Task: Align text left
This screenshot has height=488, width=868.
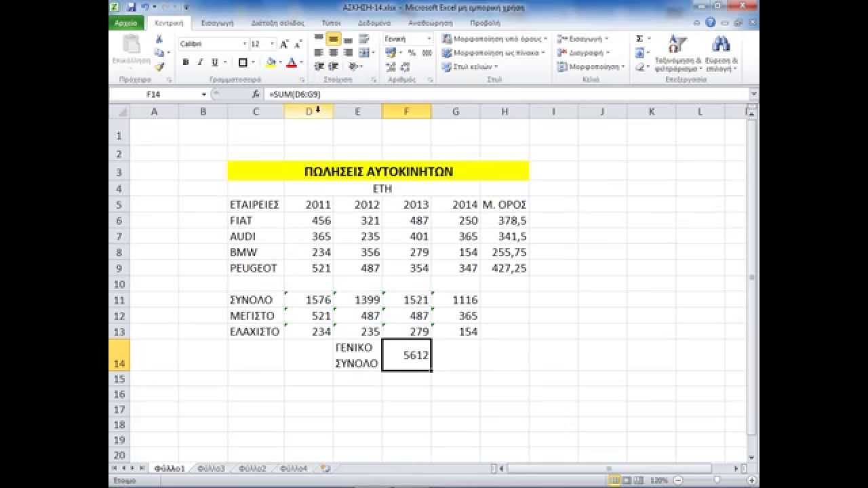Action: pos(319,52)
